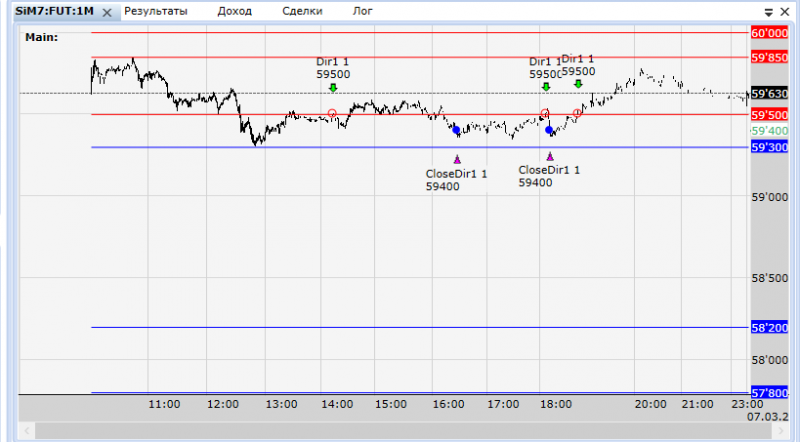This screenshot has width=800, height=442.
Task: Click the blue exit dot near 18:00
Action: click(549, 130)
